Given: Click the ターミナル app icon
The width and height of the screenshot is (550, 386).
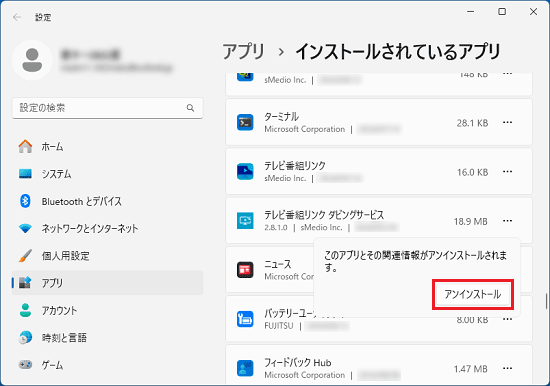Looking at the screenshot, I should (x=245, y=122).
